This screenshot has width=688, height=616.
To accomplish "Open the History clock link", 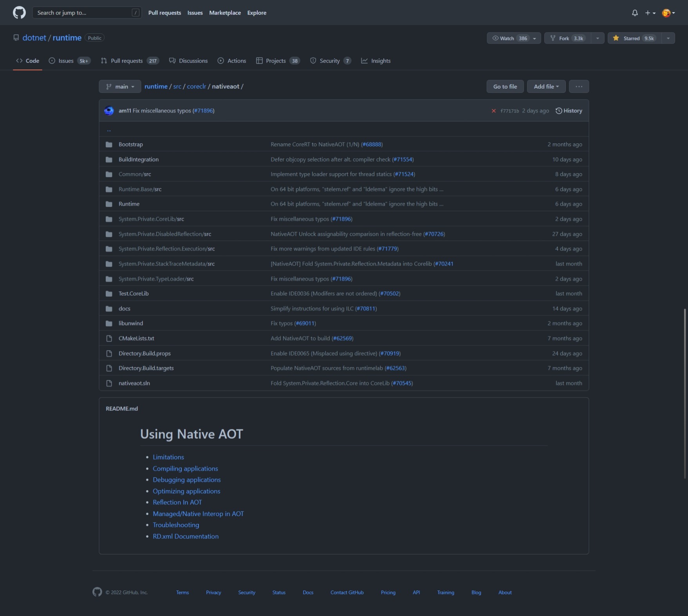I will [569, 111].
